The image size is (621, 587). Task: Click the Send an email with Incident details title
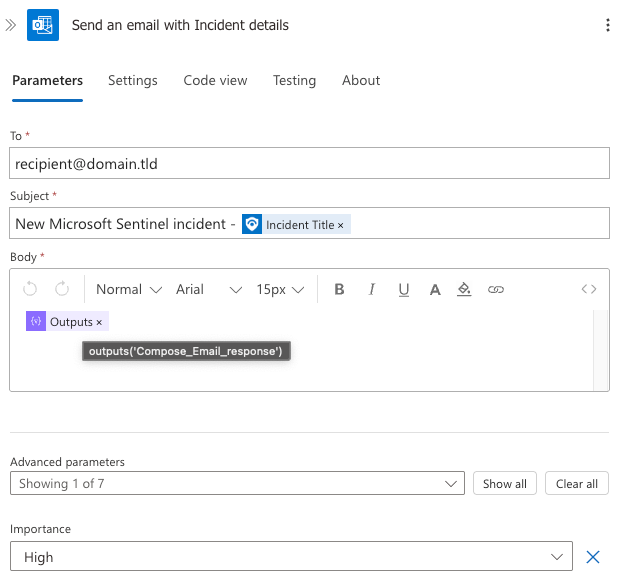[x=180, y=25]
